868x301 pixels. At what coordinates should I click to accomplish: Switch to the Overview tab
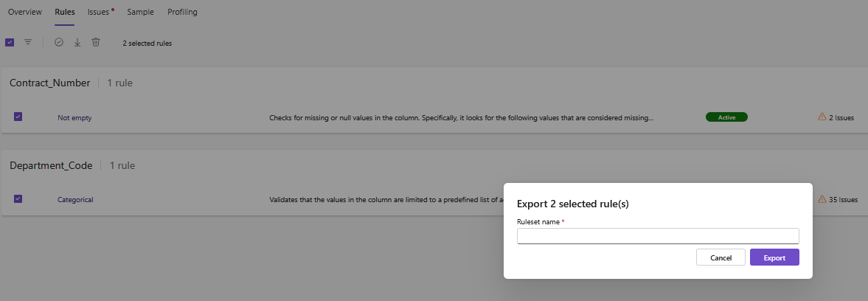25,12
